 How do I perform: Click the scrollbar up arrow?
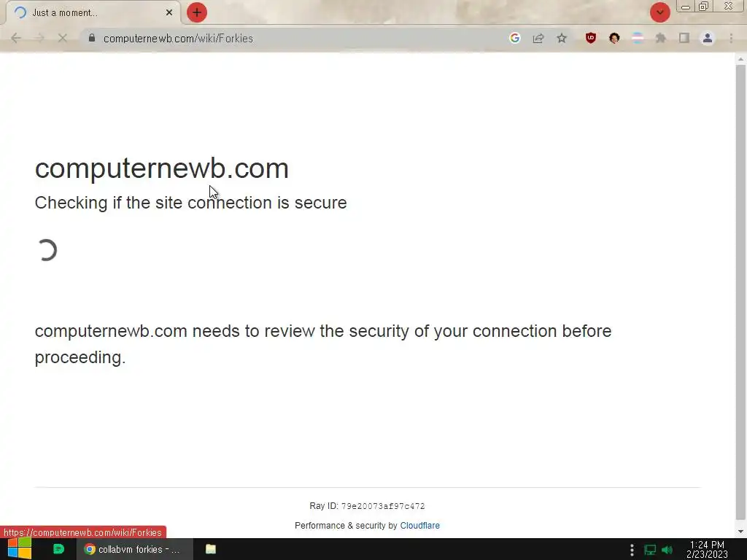tap(740, 59)
